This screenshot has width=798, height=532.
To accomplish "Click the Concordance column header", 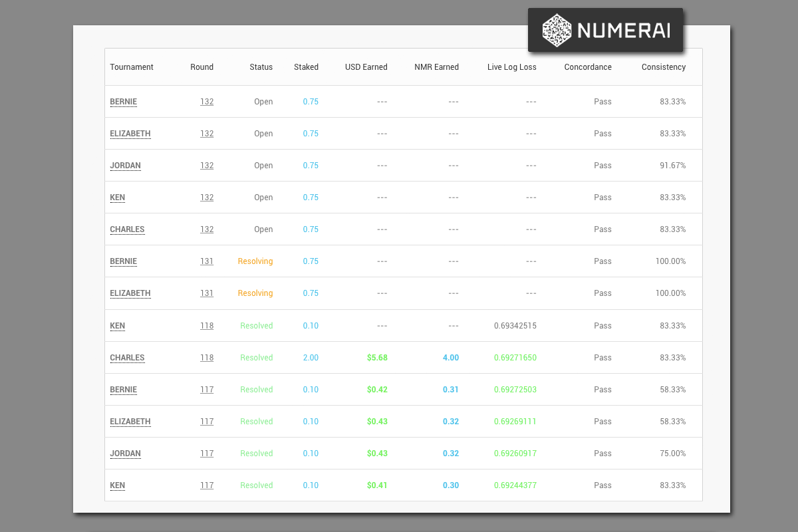I will [588, 67].
